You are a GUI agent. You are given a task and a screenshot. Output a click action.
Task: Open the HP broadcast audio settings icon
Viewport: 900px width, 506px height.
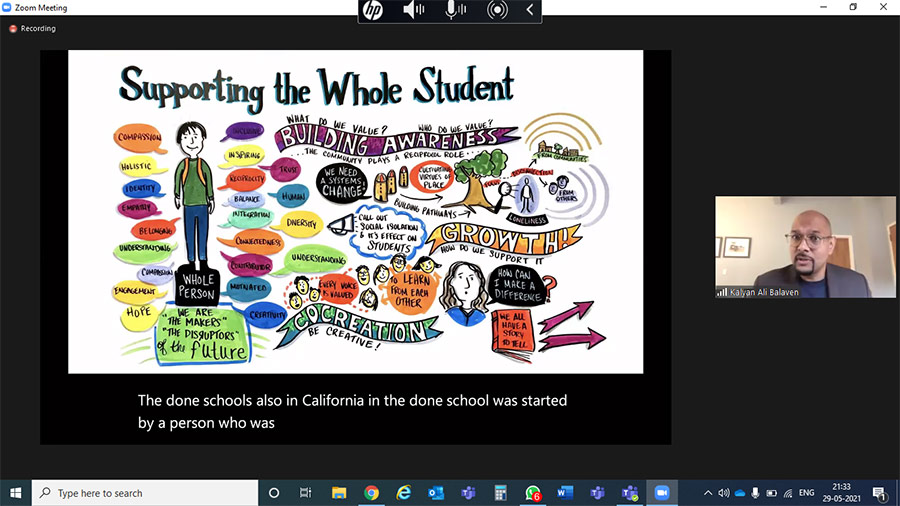pos(497,10)
